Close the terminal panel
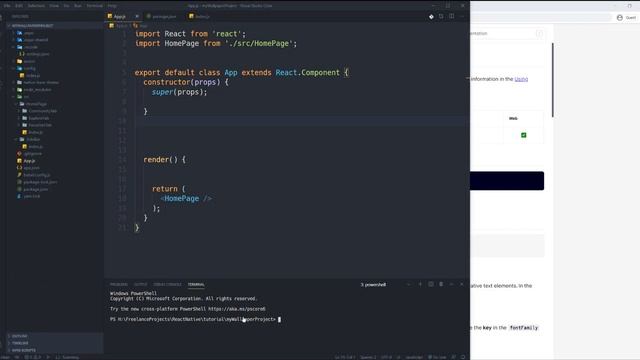This screenshot has width=640, height=360. click(462, 284)
